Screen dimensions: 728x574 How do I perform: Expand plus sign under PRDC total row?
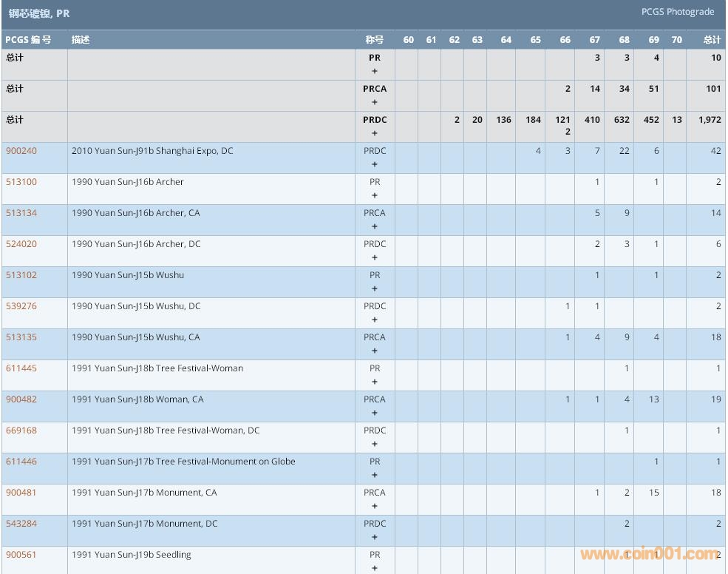tap(375, 134)
